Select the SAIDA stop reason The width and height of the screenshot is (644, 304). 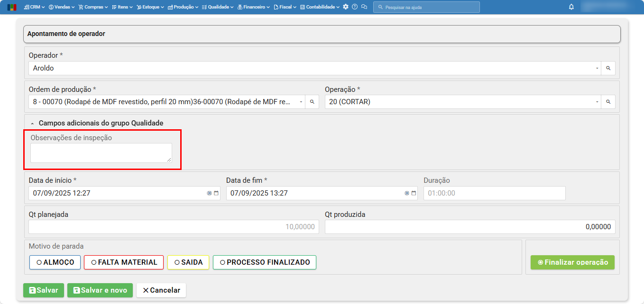coord(188,262)
